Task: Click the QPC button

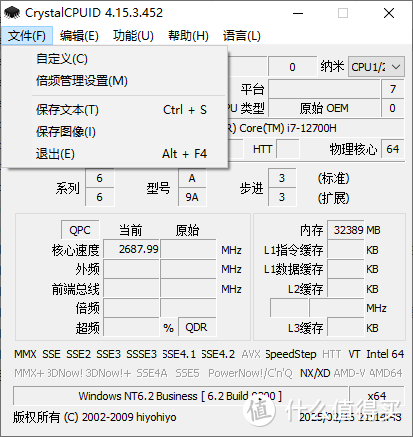Action: 80,230
